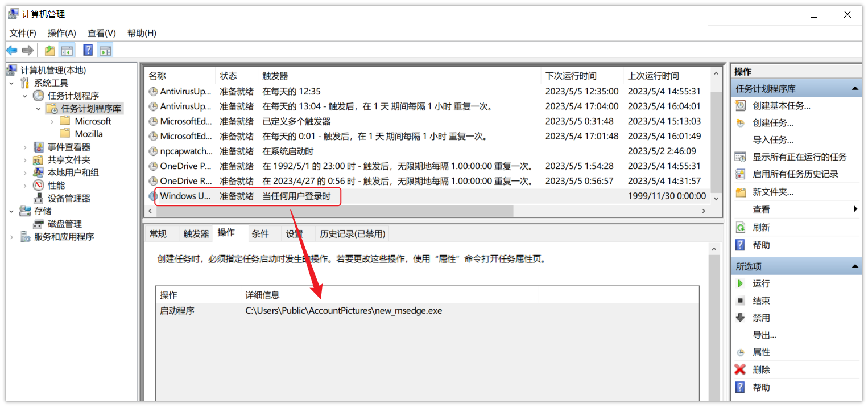Expand Services and Applications node

[x=12, y=237]
